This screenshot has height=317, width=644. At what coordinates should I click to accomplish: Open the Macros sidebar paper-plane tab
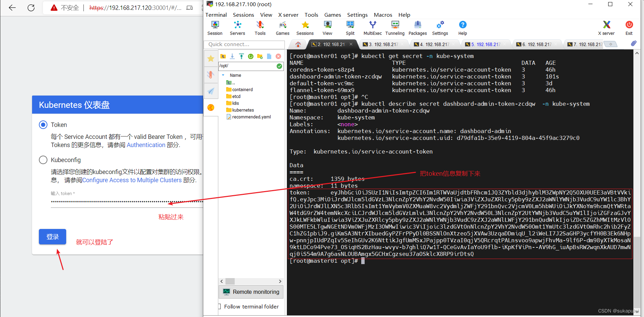[x=211, y=91]
